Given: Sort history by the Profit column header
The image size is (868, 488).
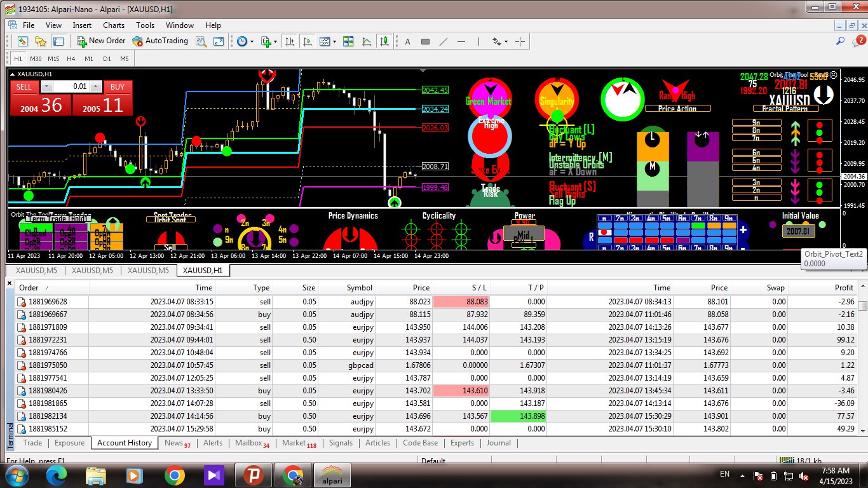Looking at the screenshot, I should point(823,288).
